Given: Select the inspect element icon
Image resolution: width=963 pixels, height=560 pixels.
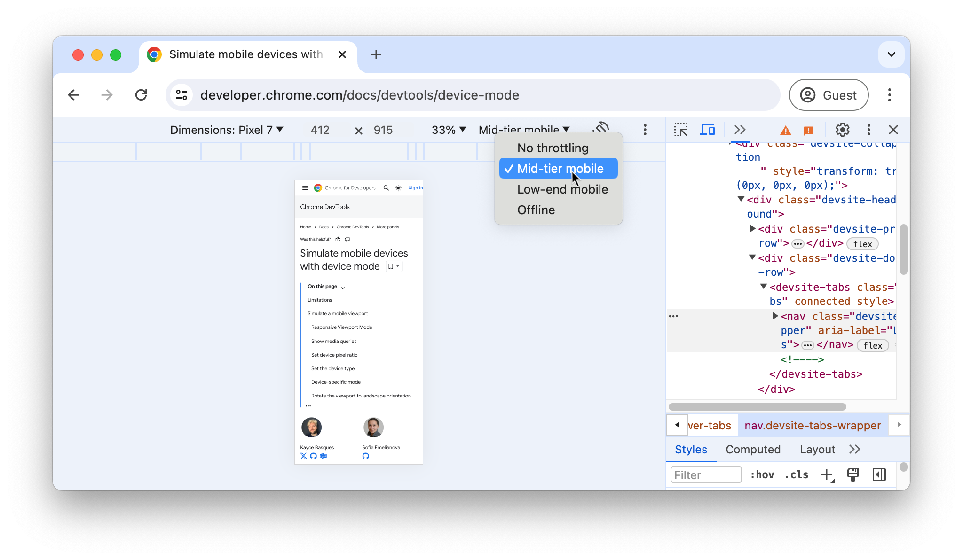Looking at the screenshot, I should tap(679, 129).
